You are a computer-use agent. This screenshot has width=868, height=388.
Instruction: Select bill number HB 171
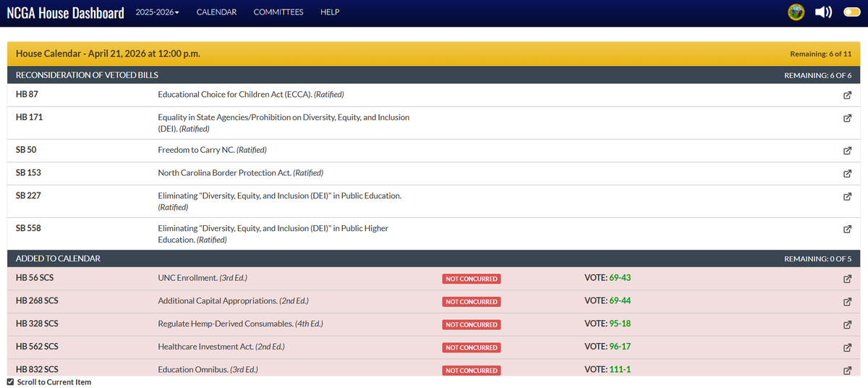pyautogui.click(x=29, y=117)
